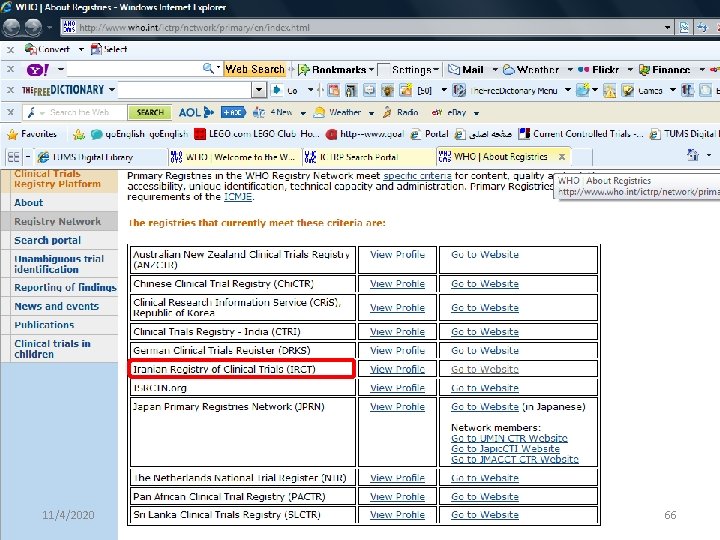The image size is (720, 540).
Task: Click the Favorites star button
Action: (32, 134)
